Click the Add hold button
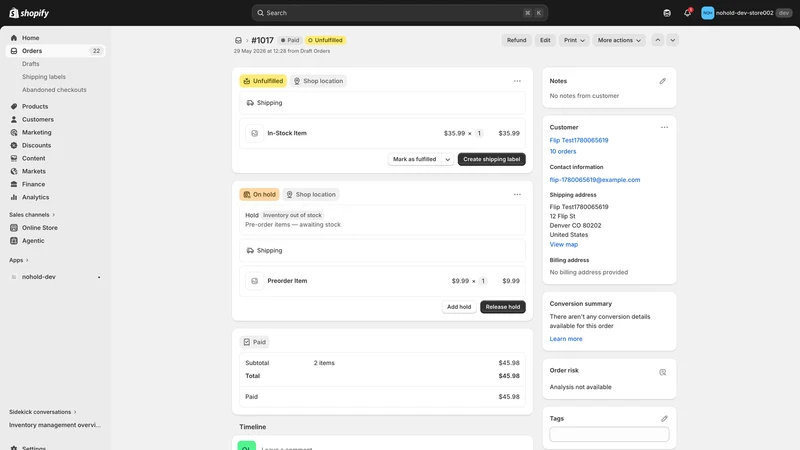The width and height of the screenshot is (800, 450). pyautogui.click(x=459, y=307)
